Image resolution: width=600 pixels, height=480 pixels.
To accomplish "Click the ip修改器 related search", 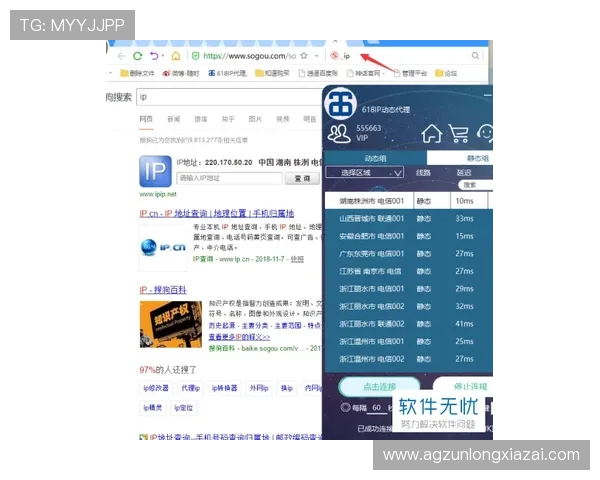I will pyautogui.click(x=156, y=388).
